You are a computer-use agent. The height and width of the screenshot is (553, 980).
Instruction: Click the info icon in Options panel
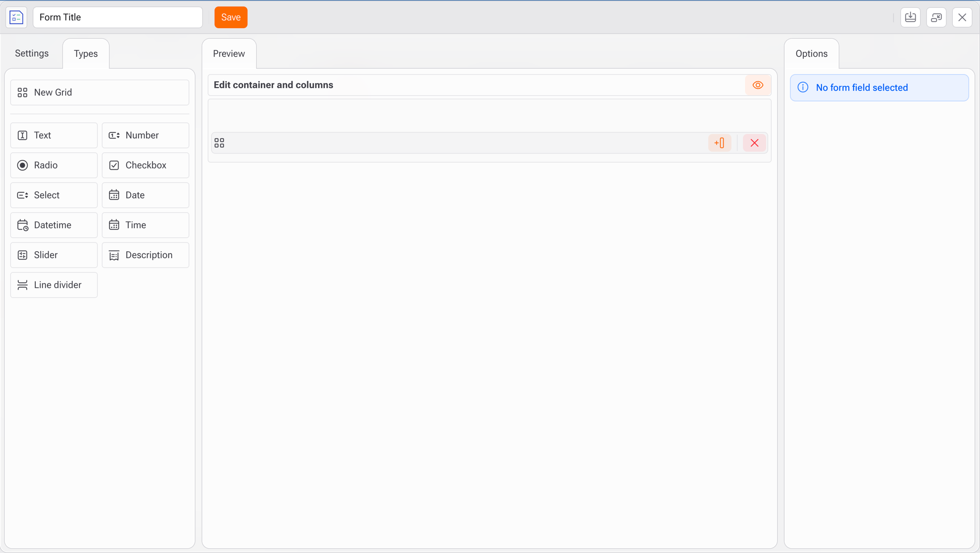point(803,88)
